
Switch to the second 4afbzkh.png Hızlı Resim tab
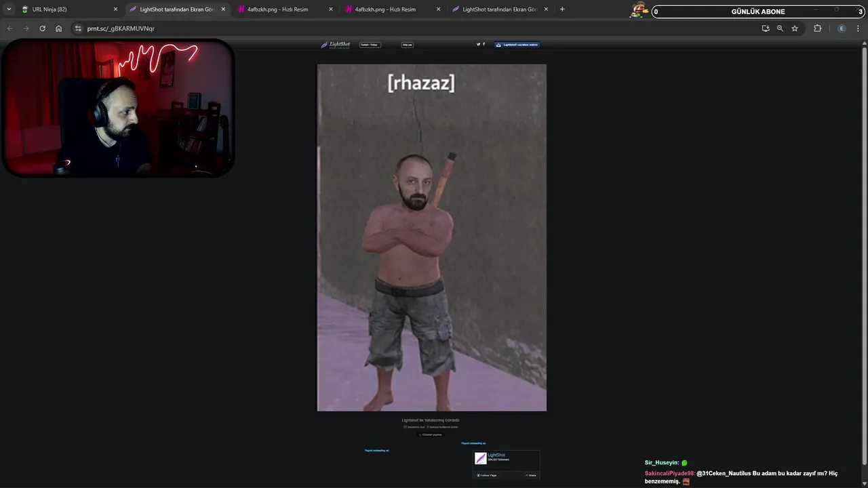[392, 9]
